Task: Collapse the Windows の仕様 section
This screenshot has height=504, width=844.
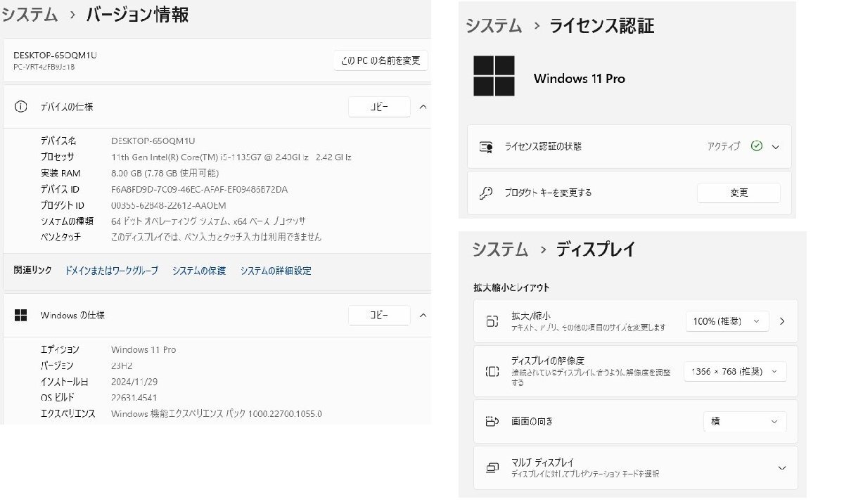Action: 423,315
